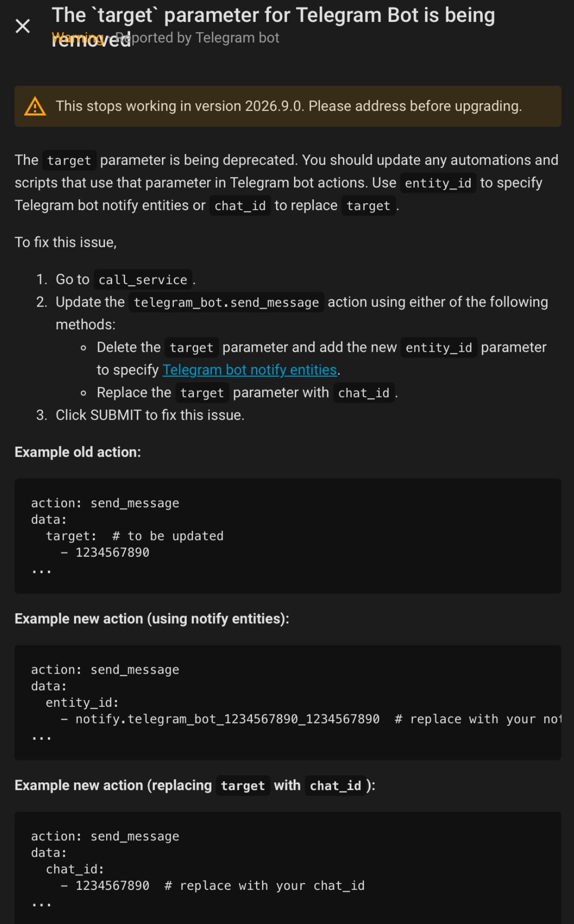The height and width of the screenshot is (924, 574).
Task: Click the version 2026.9.0 warning banner text
Action: (288, 106)
